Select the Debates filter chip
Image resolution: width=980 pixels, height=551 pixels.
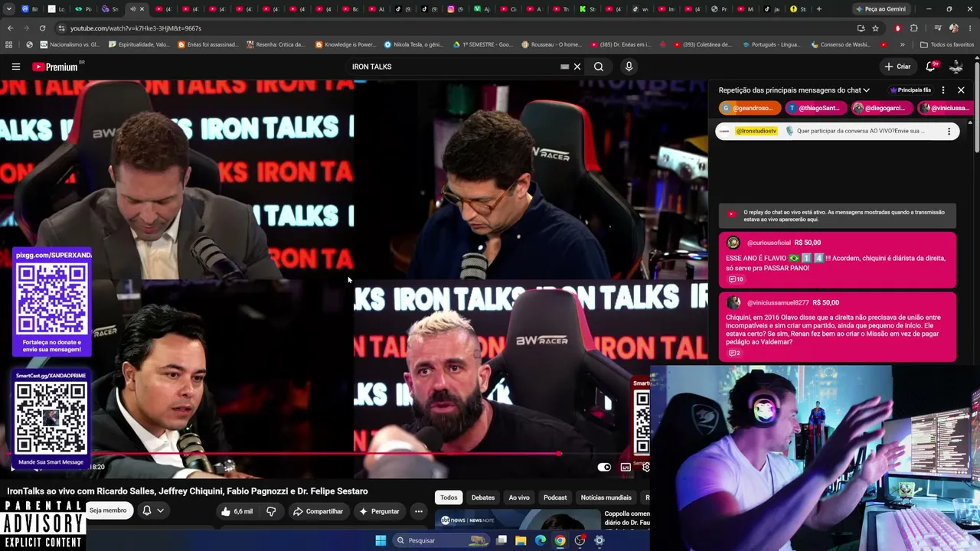click(483, 497)
